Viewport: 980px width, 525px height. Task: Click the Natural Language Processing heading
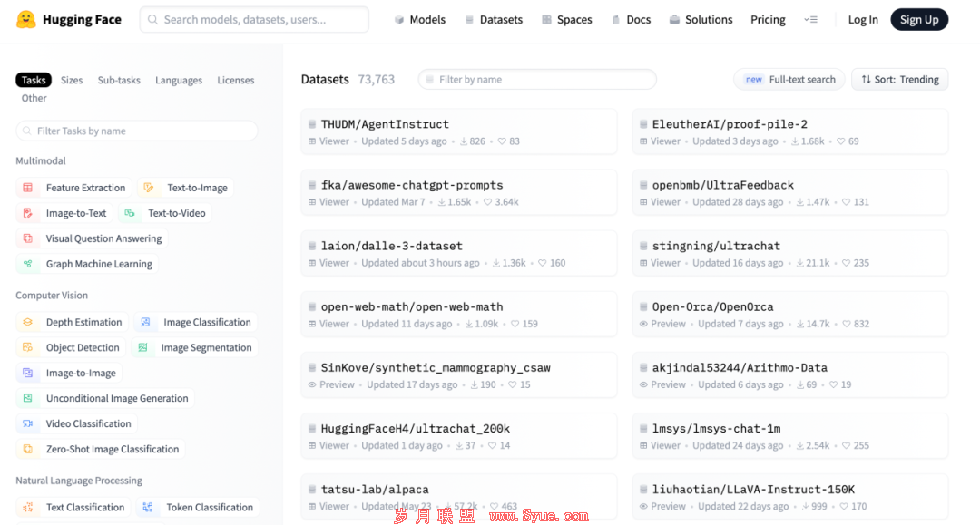pyautogui.click(x=79, y=480)
